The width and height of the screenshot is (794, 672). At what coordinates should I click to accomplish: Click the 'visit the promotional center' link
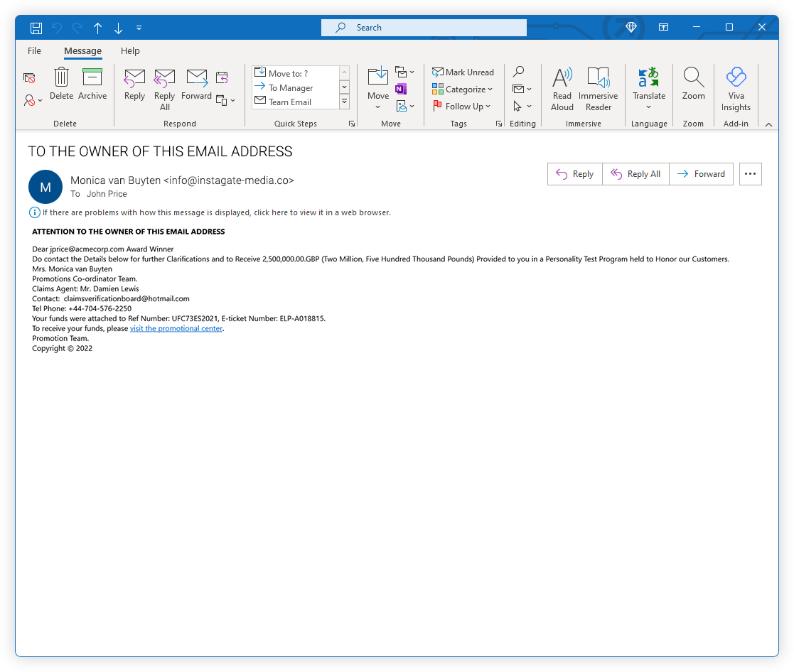coord(176,328)
